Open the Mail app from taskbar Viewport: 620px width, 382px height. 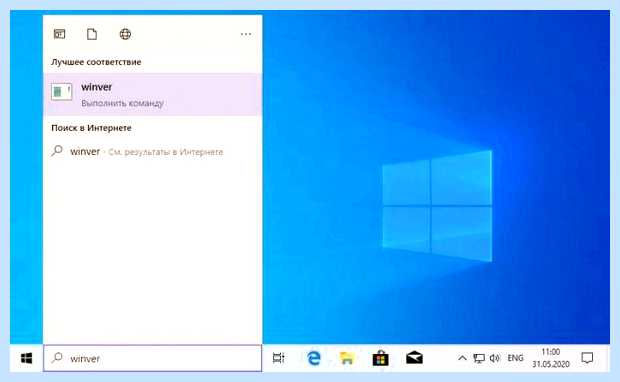[x=414, y=358]
